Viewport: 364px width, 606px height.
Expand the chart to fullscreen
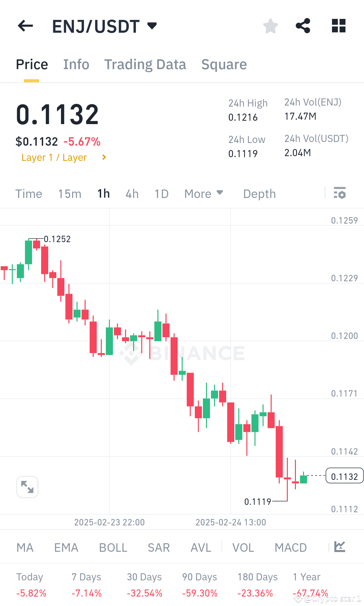[27, 487]
